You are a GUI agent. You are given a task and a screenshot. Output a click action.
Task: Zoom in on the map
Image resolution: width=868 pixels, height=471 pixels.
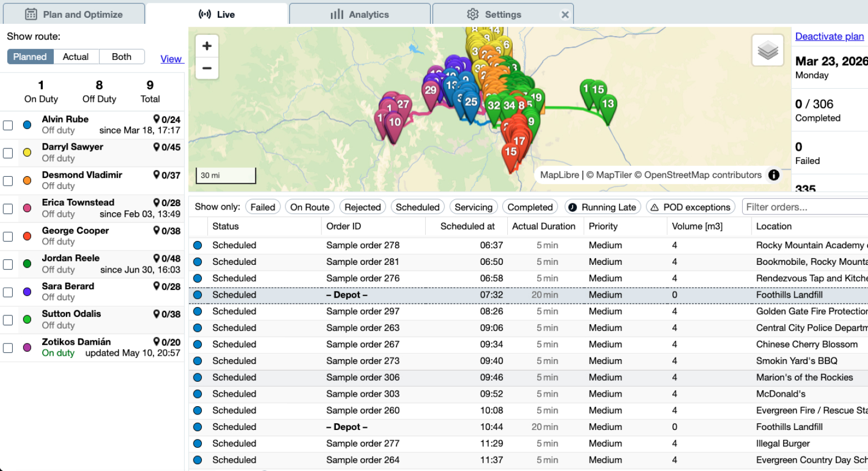[207, 46]
